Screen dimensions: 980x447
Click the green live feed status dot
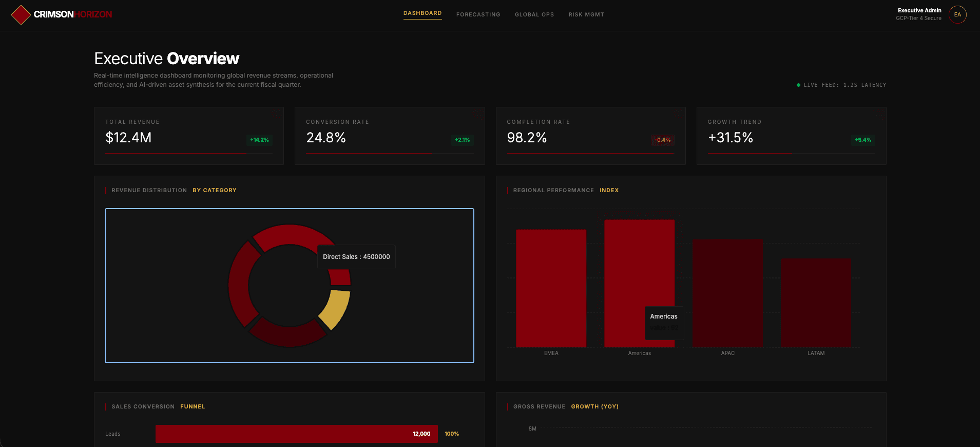(798, 85)
